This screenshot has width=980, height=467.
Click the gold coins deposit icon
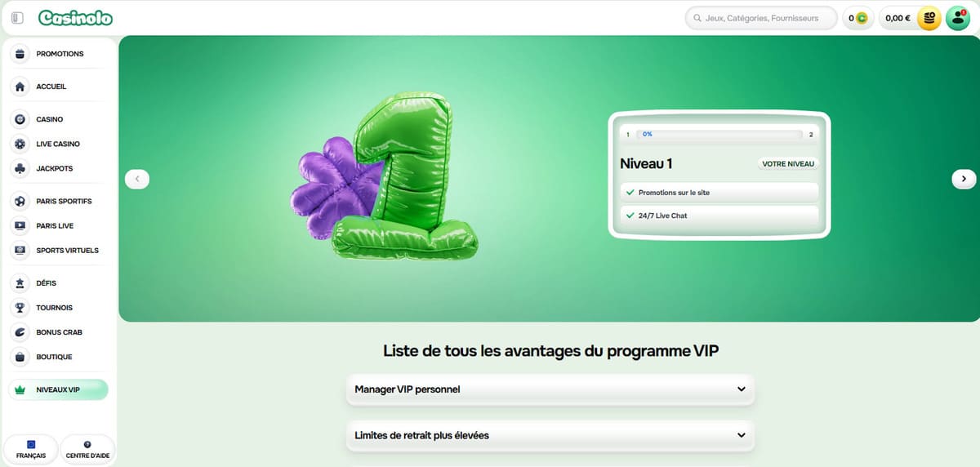(929, 18)
